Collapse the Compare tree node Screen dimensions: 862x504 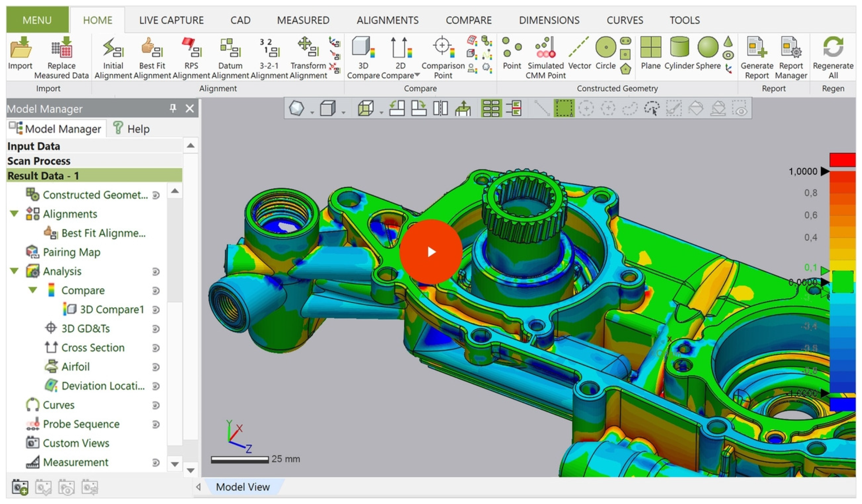(33, 290)
